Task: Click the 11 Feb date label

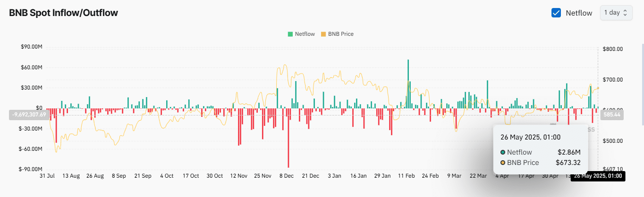Action: coord(407,176)
